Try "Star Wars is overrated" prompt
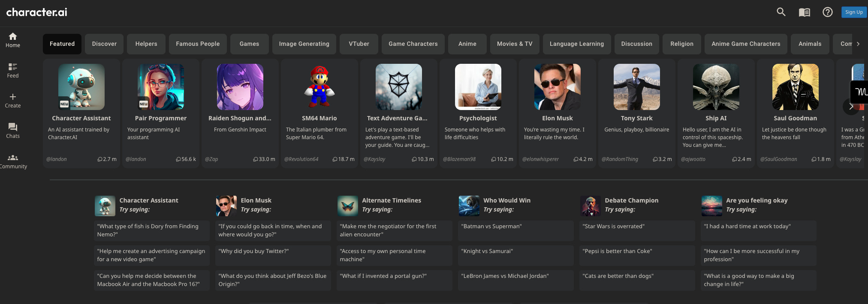 [637, 230]
